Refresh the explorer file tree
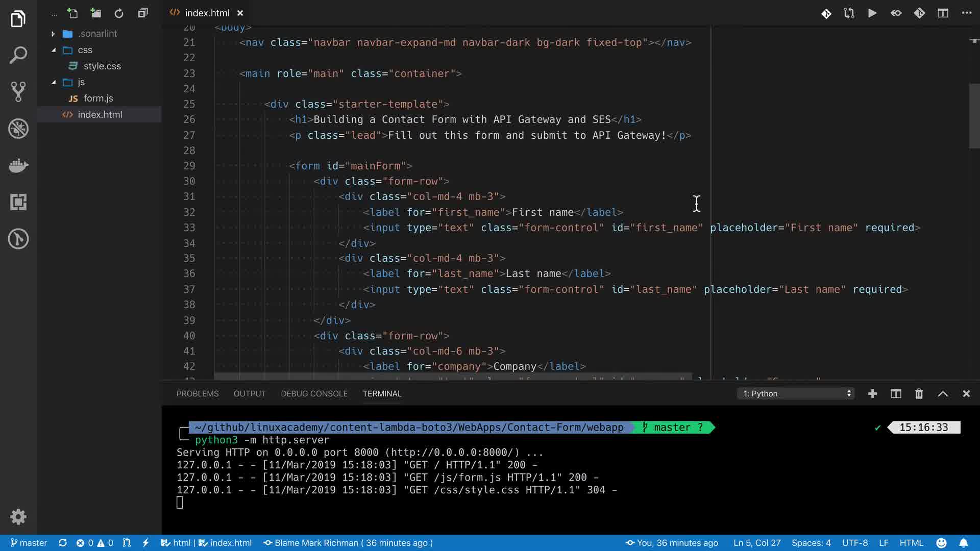 (x=119, y=13)
